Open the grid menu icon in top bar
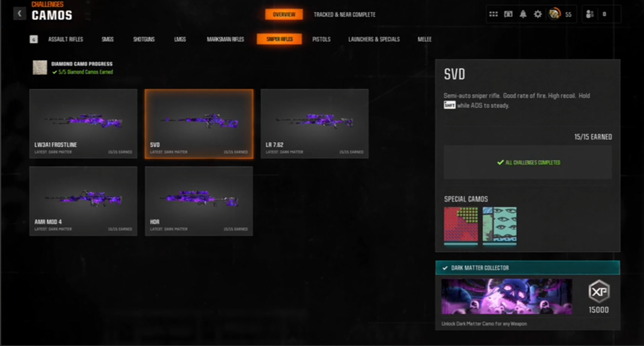The height and width of the screenshot is (346, 644). coord(493,14)
